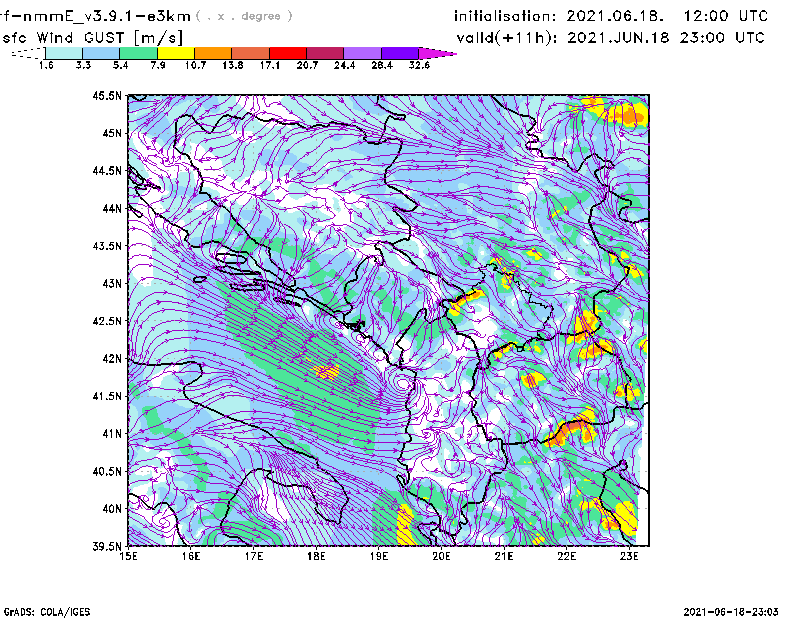
Task: Click the longitude label '17E'
Action: [254, 556]
